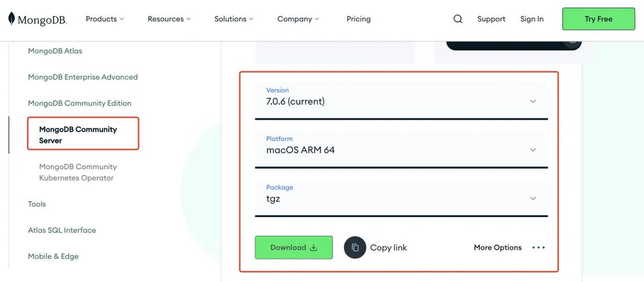The height and width of the screenshot is (282, 644).
Task: Select MongoDB Enterprise Advanced in sidebar
Action: [83, 77]
